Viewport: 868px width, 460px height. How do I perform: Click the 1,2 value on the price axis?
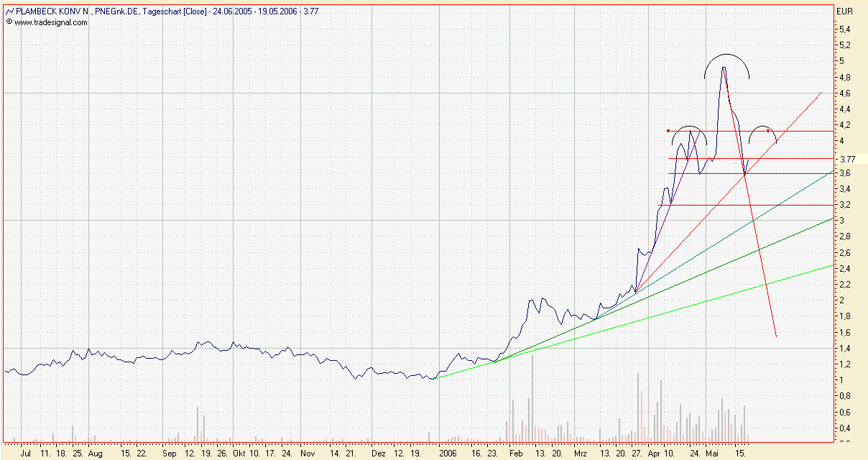point(845,364)
